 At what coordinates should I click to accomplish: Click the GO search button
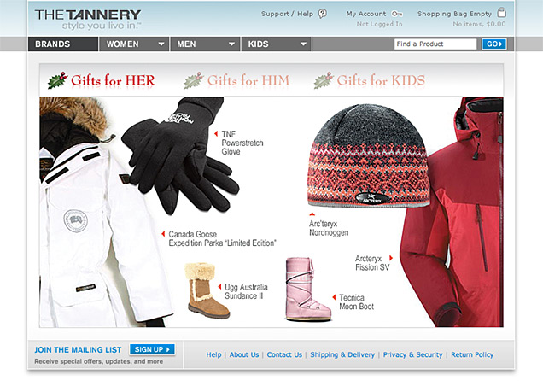(x=494, y=44)
